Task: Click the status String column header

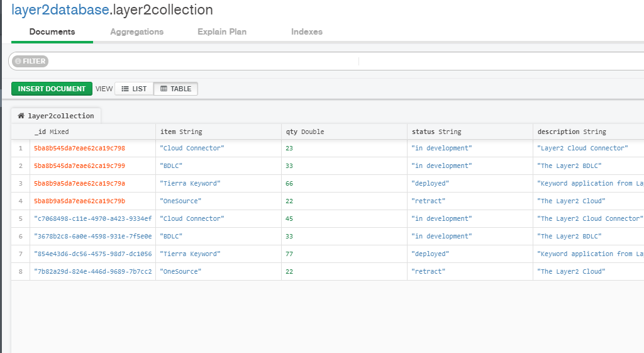Action: pyautogui.click(x=436, y=132)
